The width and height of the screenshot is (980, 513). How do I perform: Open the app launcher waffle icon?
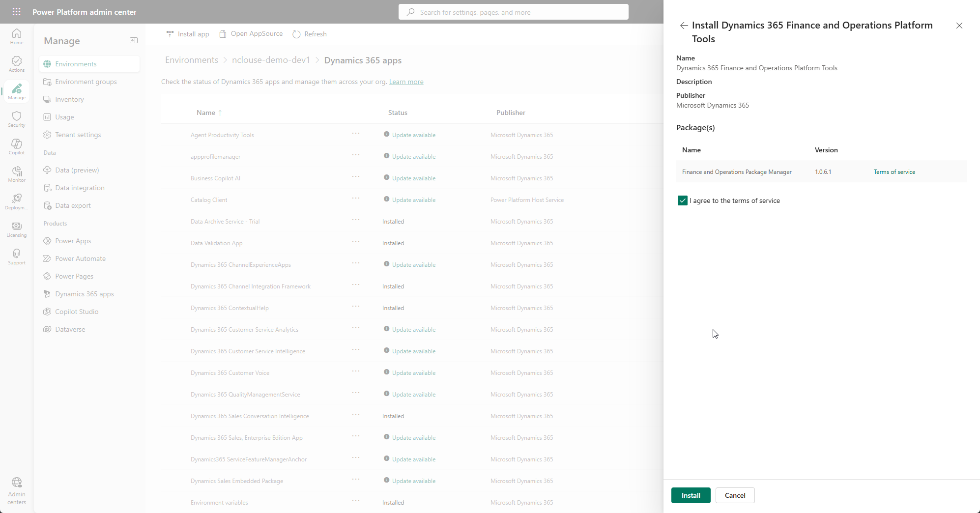click(x=16, y=12)
